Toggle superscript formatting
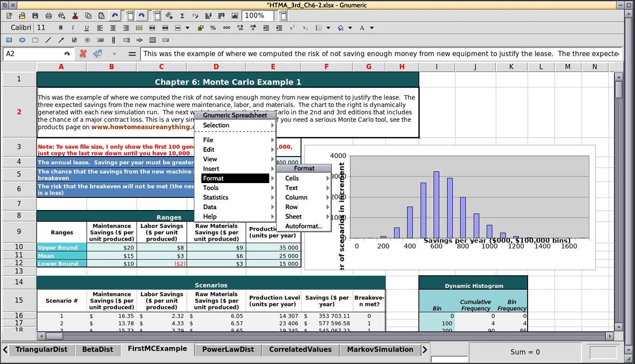Screen dimensions: 635x364 292,28
